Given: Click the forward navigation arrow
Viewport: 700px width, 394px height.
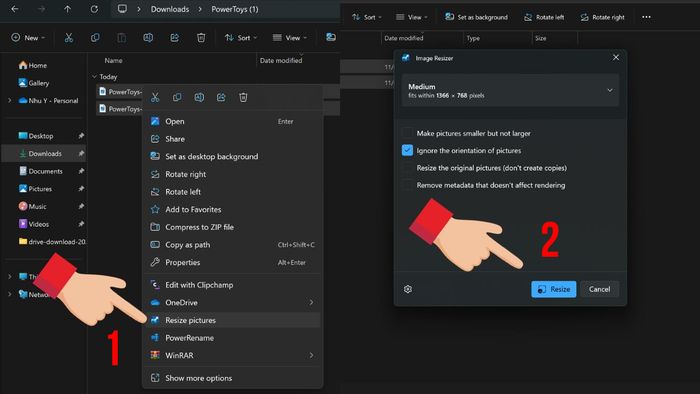Looking at the screenshot, I should coord(41,9).
